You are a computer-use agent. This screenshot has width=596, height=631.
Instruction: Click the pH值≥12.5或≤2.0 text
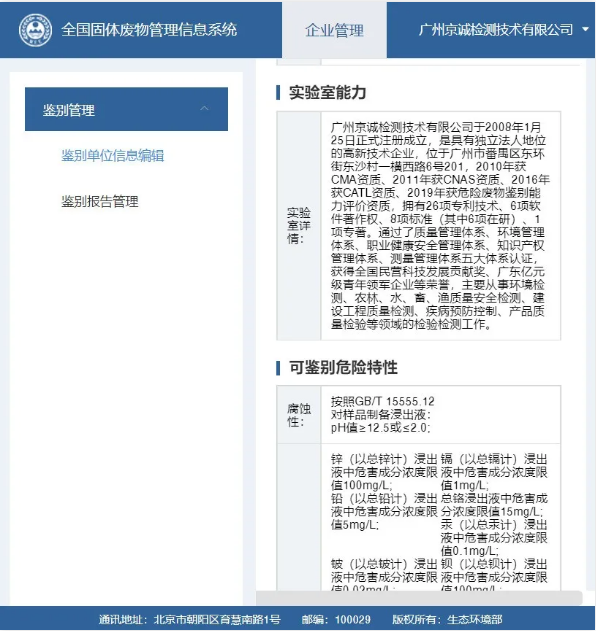click(380, 427)
